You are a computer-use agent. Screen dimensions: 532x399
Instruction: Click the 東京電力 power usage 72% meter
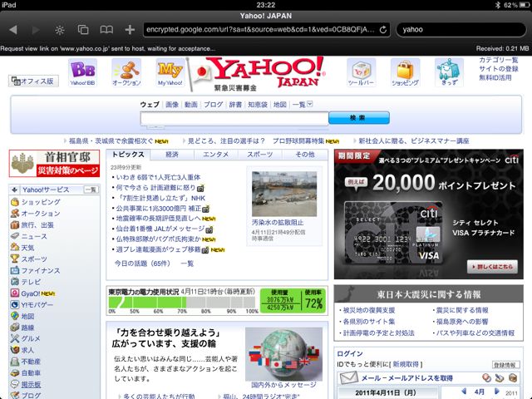[x=217, y=300]
